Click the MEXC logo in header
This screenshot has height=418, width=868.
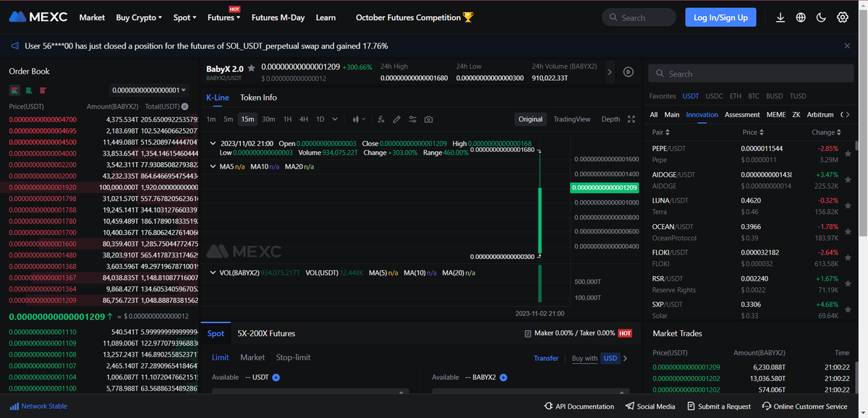point(39,17)
